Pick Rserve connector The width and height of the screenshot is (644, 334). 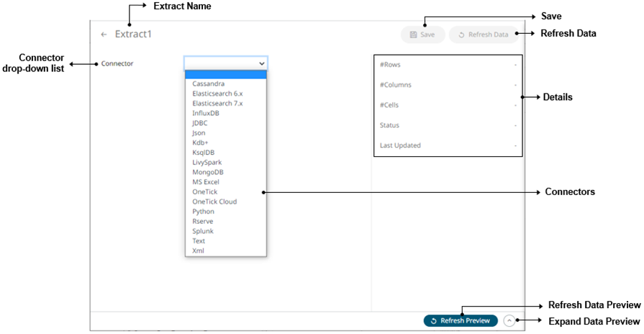[x=226, y=222]
